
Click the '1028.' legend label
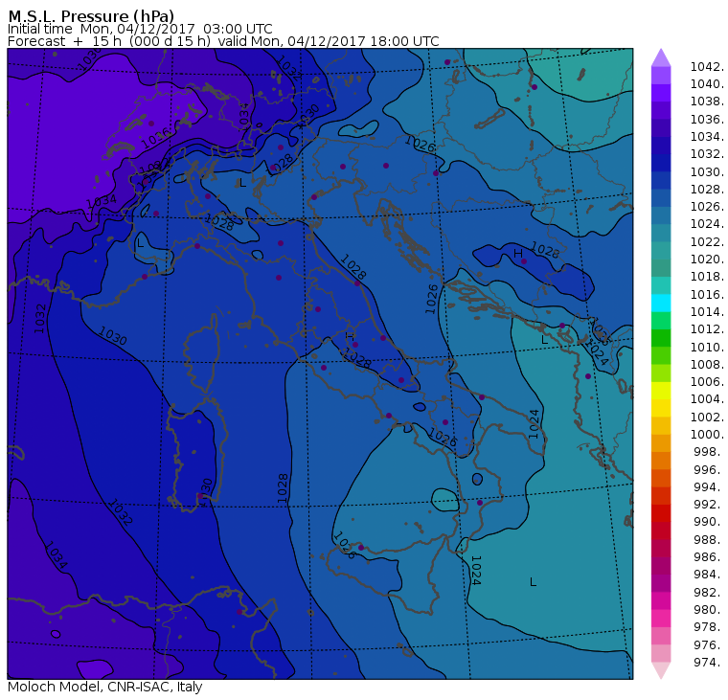tap(707, 190)
